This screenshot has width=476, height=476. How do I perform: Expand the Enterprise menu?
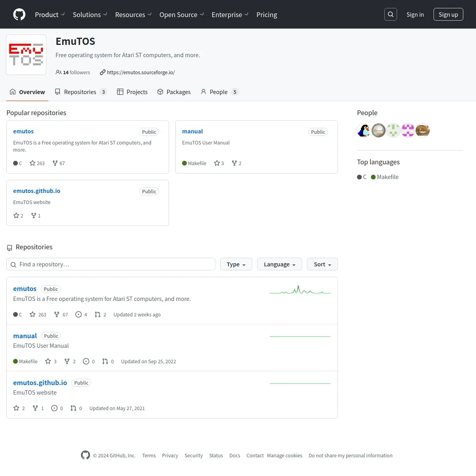click(230, 15)
